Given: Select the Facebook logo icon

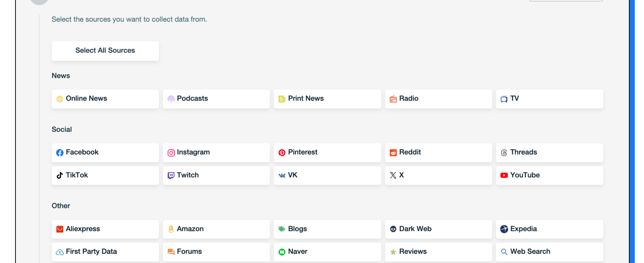Looking at the screenshot, I should (x=60, y=153).
